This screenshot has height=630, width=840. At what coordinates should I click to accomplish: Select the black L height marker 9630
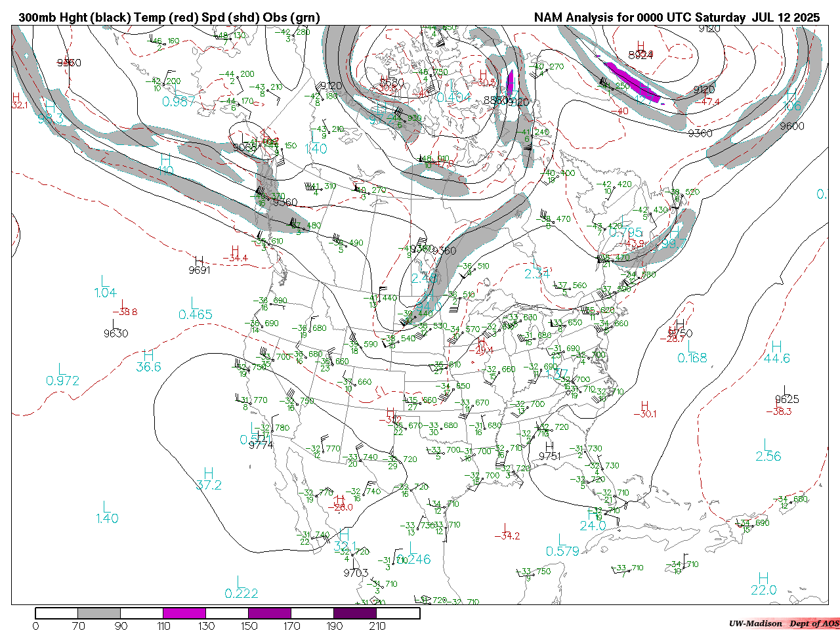point(115,324)
